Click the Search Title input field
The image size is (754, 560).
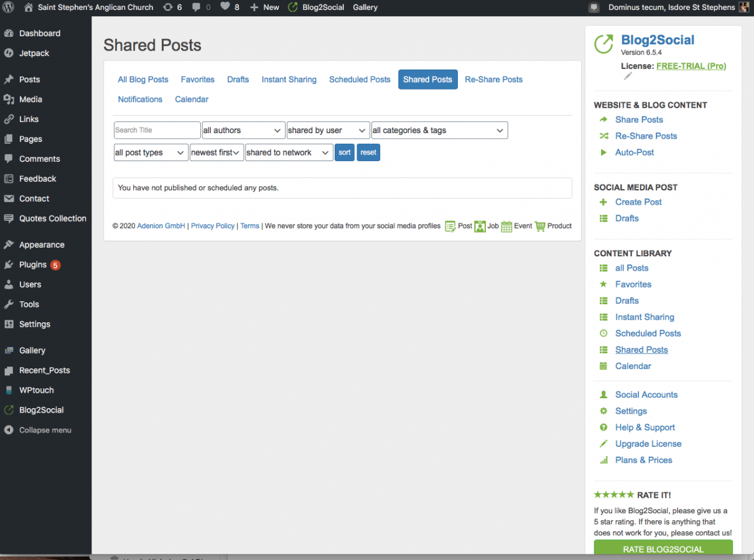tap(157, 130)
